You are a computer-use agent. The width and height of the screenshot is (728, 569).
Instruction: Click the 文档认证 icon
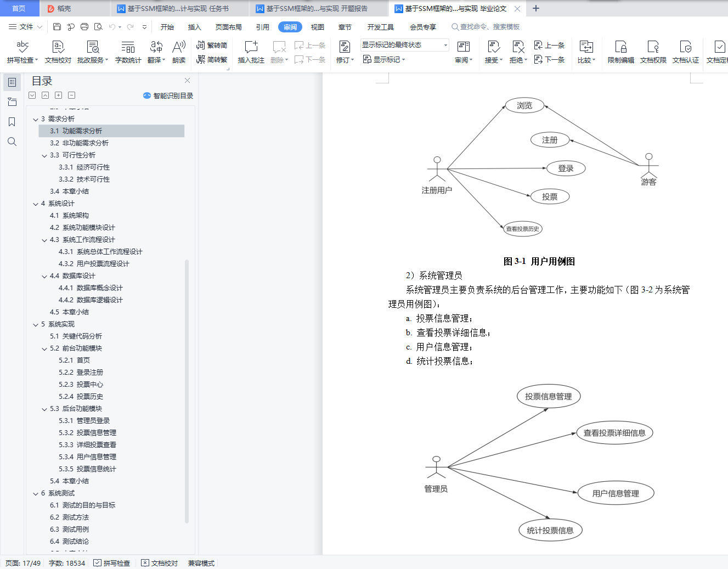coord(686,52)
